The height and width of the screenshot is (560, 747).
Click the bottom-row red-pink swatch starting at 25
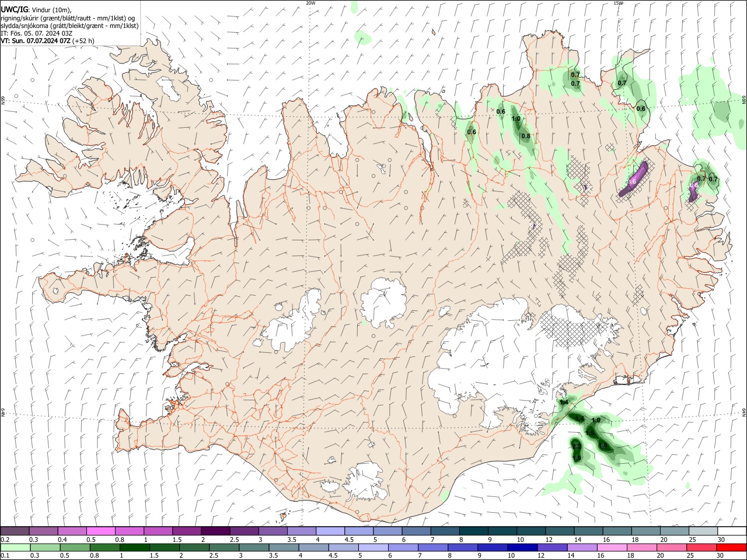click(701, 548)
